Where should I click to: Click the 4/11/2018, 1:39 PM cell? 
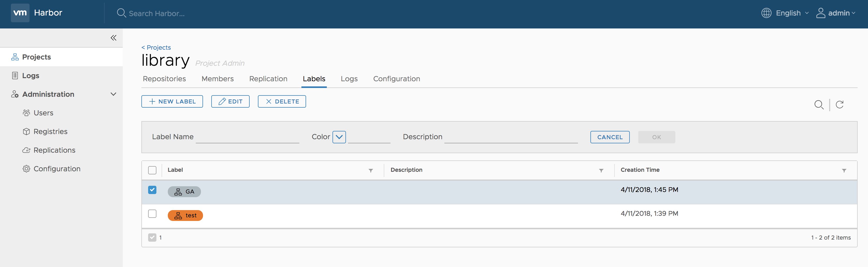tap(649, 214)
